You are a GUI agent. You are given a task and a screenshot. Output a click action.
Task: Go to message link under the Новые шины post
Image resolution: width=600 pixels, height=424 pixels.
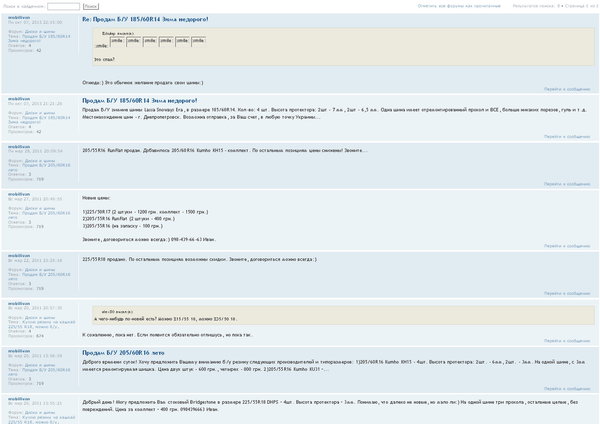[568, 245]
